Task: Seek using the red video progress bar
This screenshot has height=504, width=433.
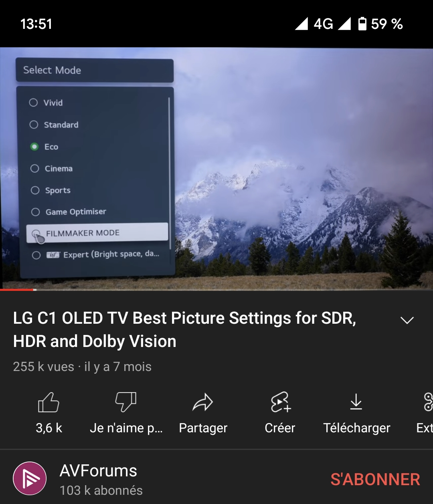Action: (216, 289)
